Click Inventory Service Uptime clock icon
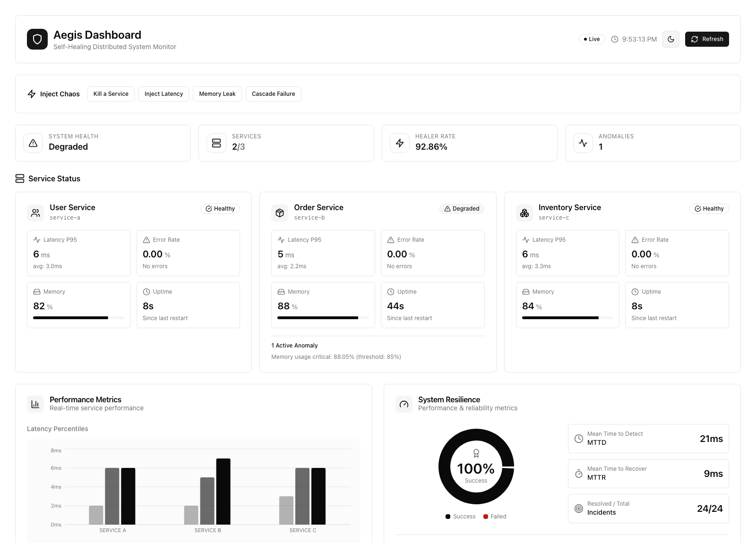 point(635,292)
